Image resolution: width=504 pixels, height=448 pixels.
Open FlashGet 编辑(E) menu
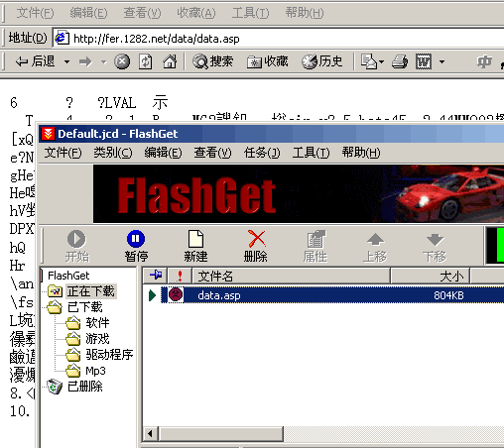click(163, 153)
